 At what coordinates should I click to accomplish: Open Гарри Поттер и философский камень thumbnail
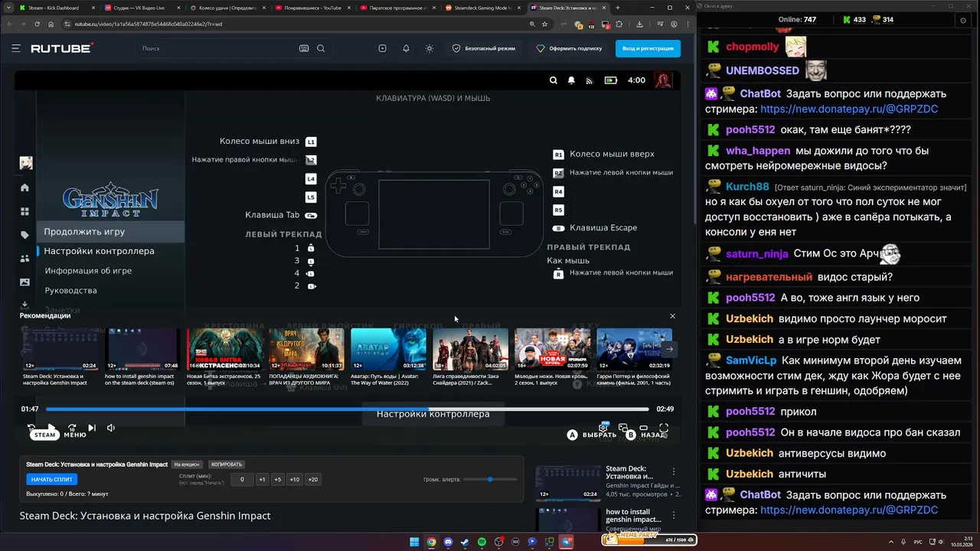tap(634, 349)
